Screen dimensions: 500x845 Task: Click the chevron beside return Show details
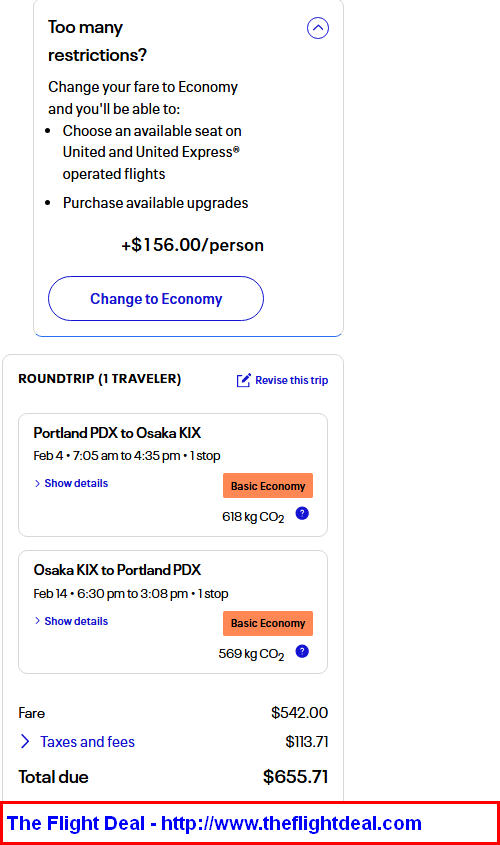click(37, 621)
